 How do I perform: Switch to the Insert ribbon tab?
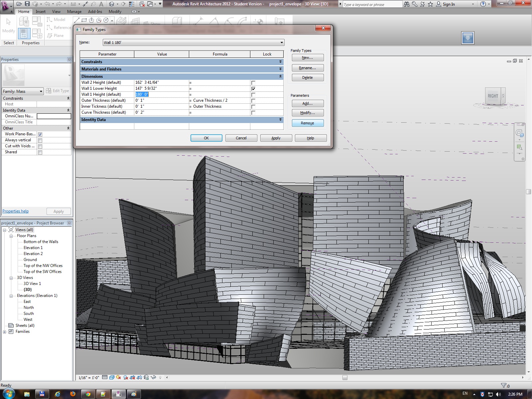point(41,11)
